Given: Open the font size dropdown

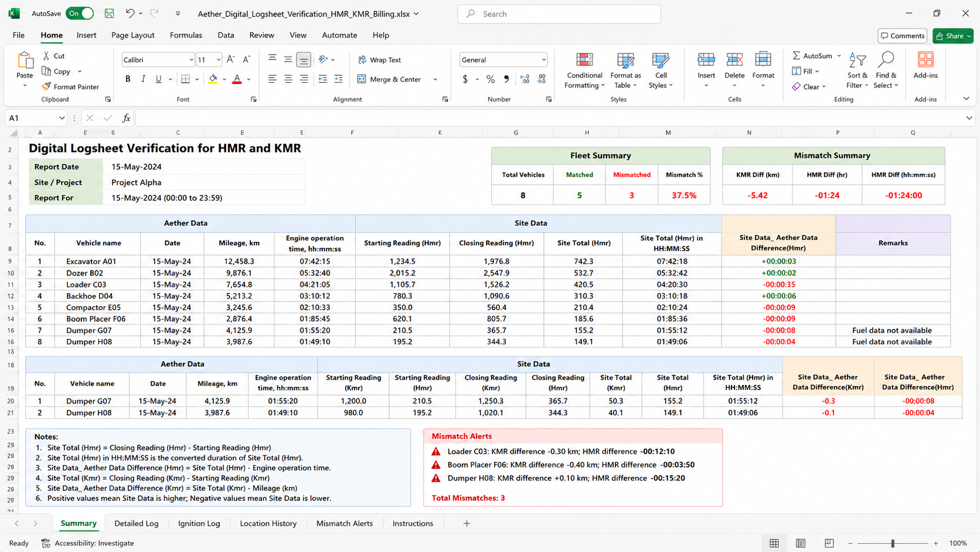Looking at the screenshot, I should click(x=219, y=60).
